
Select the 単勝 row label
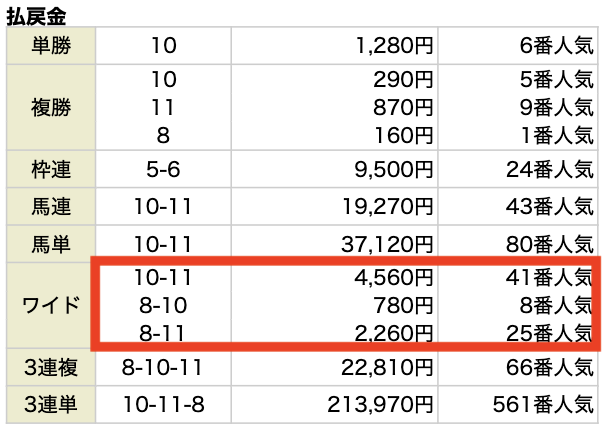coord(50,44)
